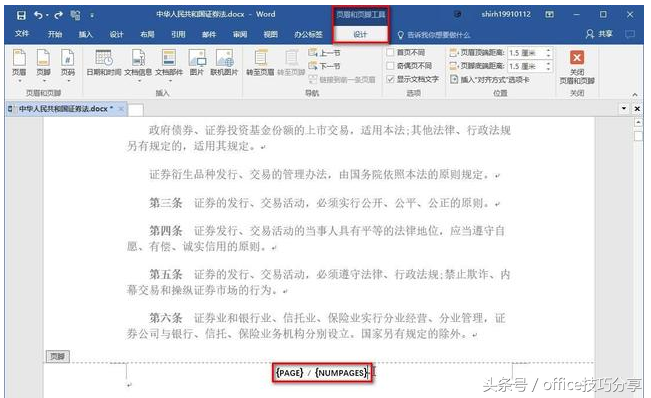Open the undo history dropdown arrow
The image size is (651, 398).
click(x=47, y=15)
